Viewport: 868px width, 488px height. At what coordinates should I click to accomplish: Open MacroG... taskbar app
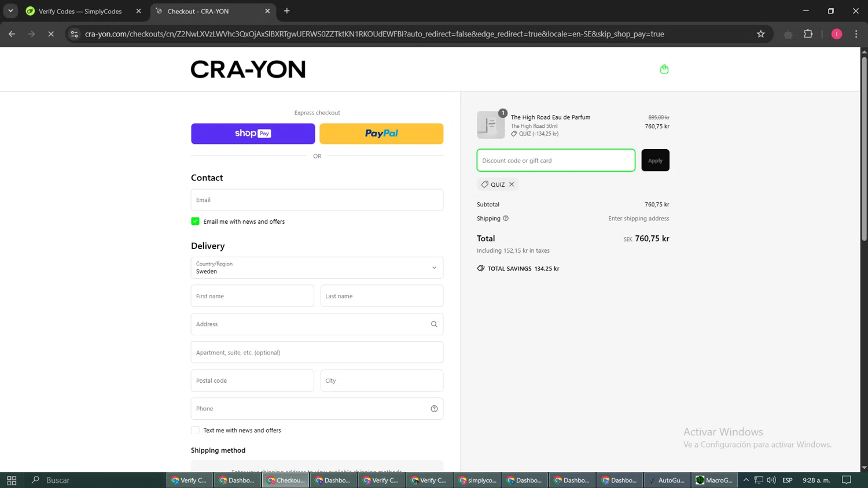coord(714,480)
